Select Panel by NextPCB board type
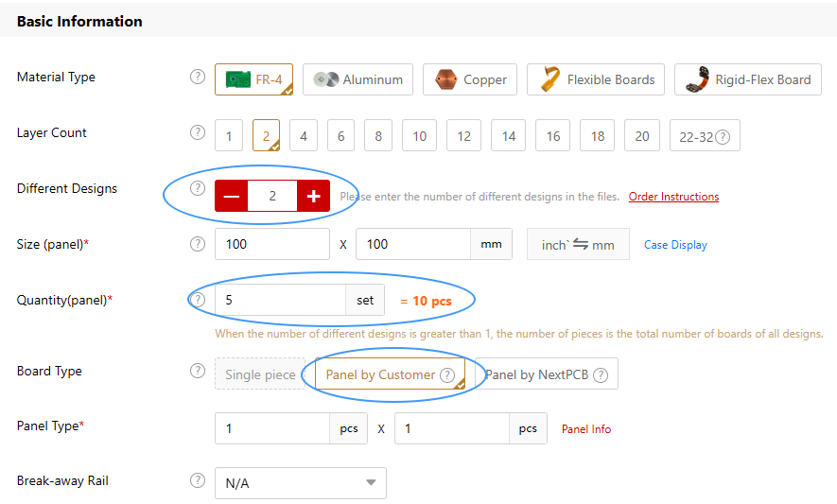The height and width of the screenshot is (504, 837). [546, 374]
